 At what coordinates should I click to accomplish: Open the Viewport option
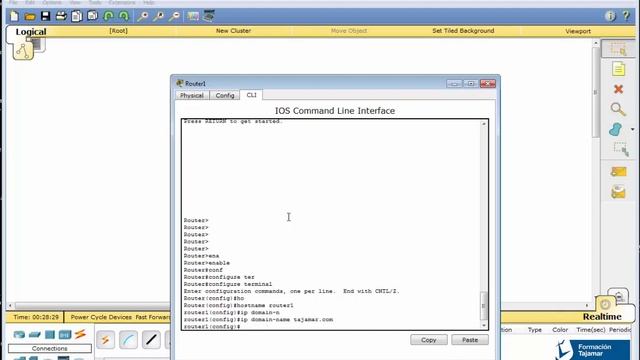click(578, 31)
